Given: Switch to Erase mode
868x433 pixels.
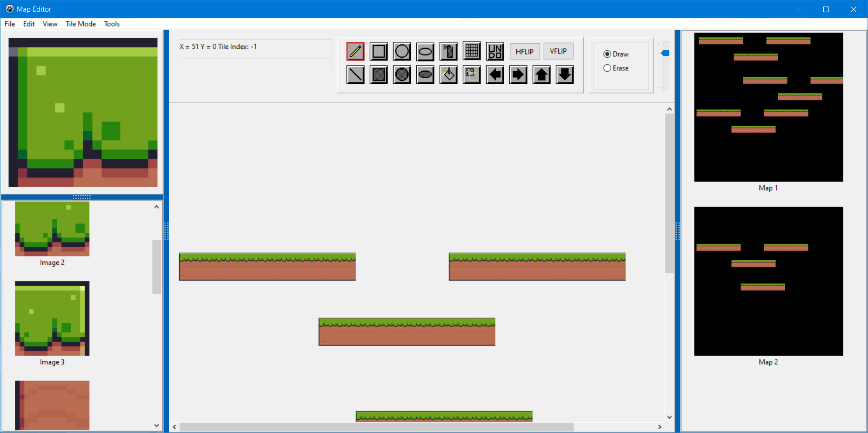Looking at the screenshot, I should [608, 68].
